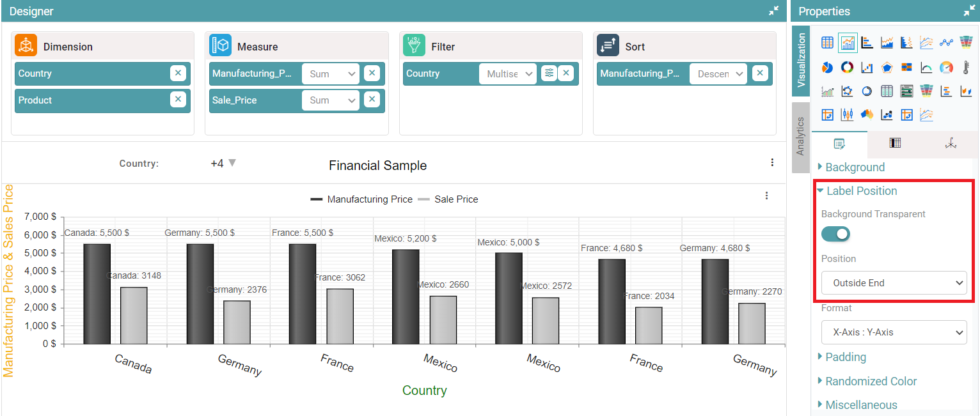Open Country +4 filter selector

pos(223,164)
